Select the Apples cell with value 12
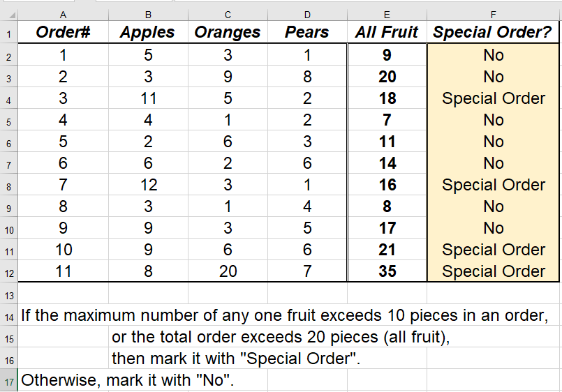562x392 pixels. click(147, 185)
